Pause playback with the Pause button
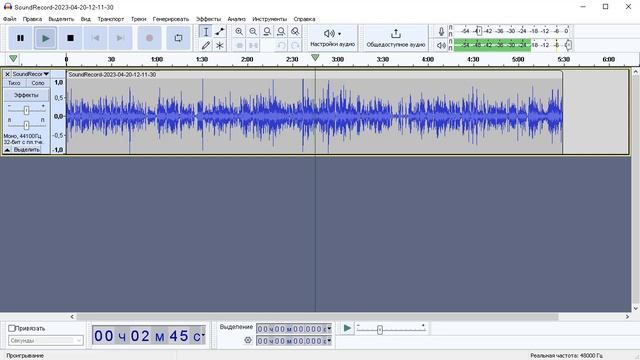Image resolution: width=640 pixels, height=360 pixels. click(x=20, y=38)
